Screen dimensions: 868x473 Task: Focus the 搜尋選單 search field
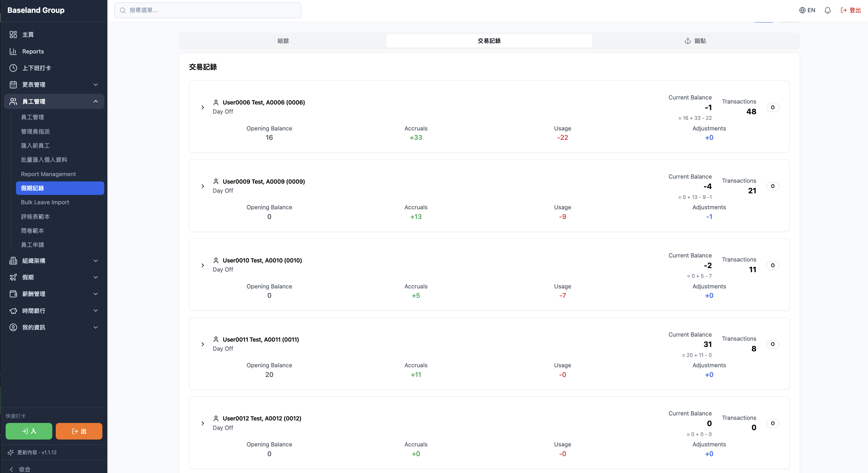[208, 10]
